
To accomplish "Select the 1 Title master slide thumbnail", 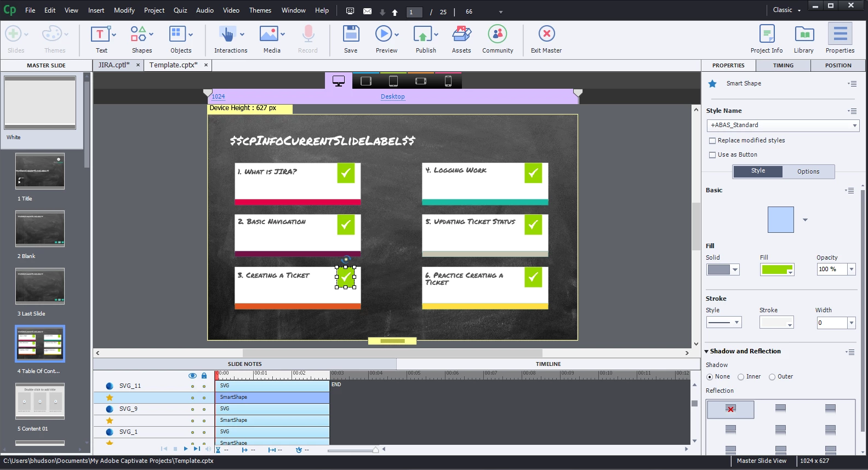I will (x=40, y=171).
